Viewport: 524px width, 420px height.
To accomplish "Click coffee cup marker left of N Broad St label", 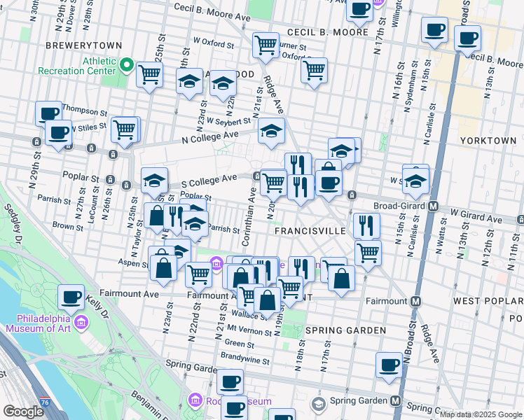I will coord(389,367).
